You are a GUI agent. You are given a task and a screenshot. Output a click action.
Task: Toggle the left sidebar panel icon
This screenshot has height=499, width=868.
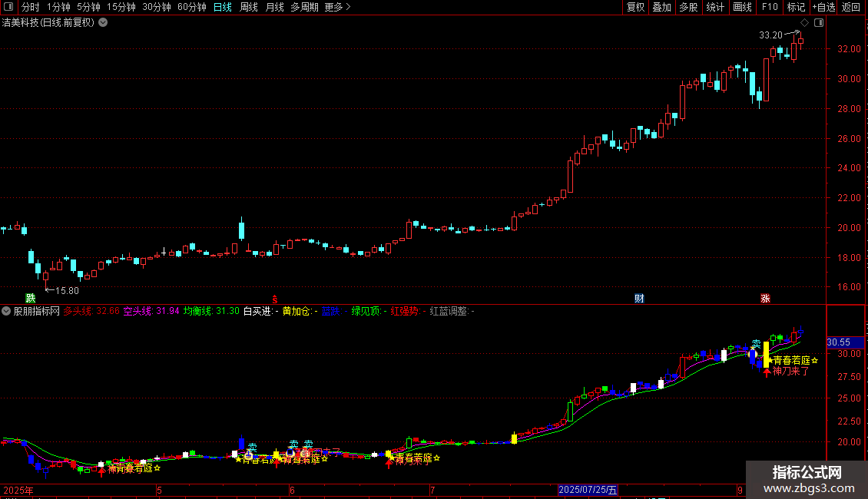[8, 7]
